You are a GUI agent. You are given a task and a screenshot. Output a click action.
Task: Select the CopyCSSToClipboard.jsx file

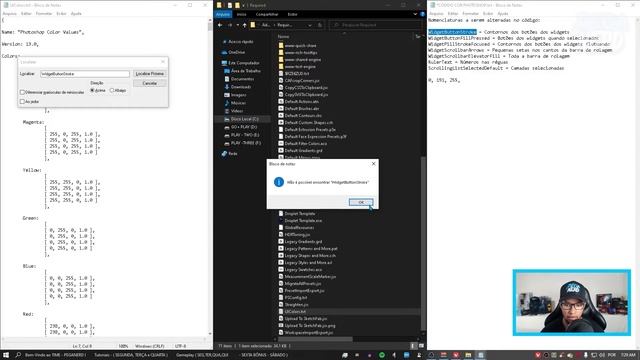tap(306, 88)
